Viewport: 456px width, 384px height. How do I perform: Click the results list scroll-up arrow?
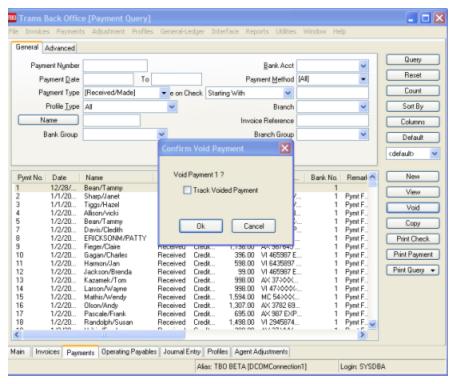[373, 177]
